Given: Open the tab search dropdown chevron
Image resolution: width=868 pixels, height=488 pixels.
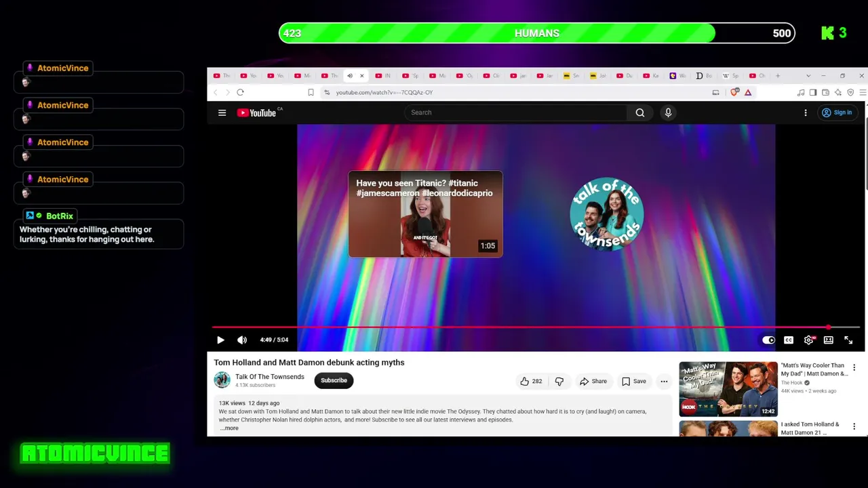Looking at the screenshot, I should pyautogui.click(x=808, y=76).
